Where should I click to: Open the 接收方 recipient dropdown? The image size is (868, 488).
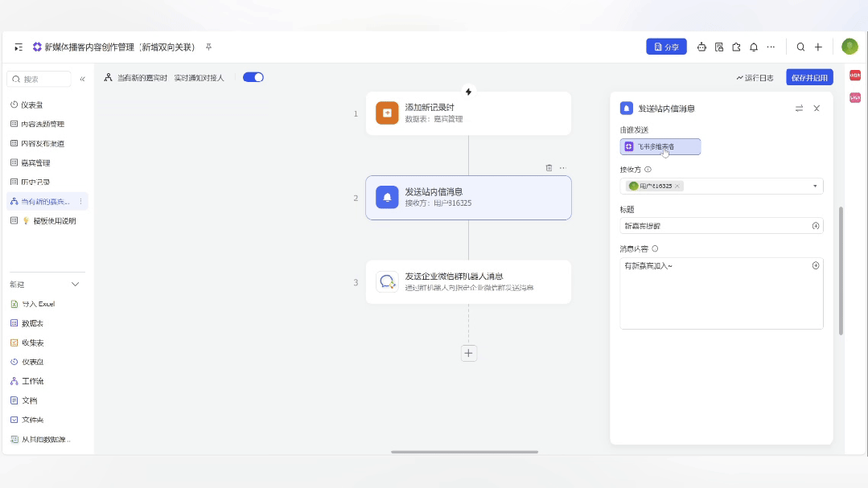[x=816, y=186]
